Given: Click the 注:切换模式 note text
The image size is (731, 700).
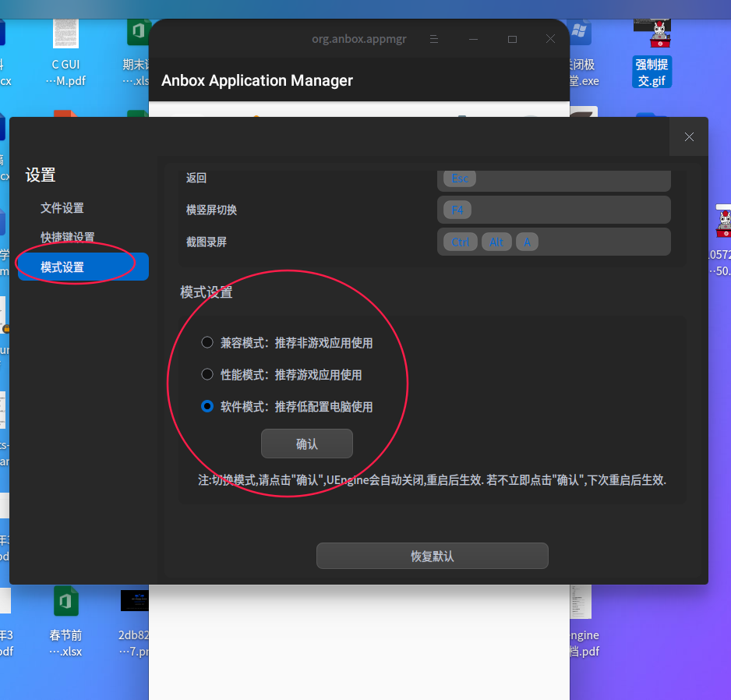Looking at the screenshot, I should tap(433, 480).
